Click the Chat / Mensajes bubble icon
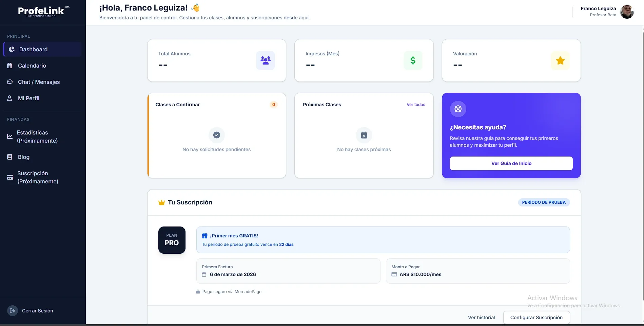Image resolution: width=644 pixels, height=326 pixels. [10, 82]
